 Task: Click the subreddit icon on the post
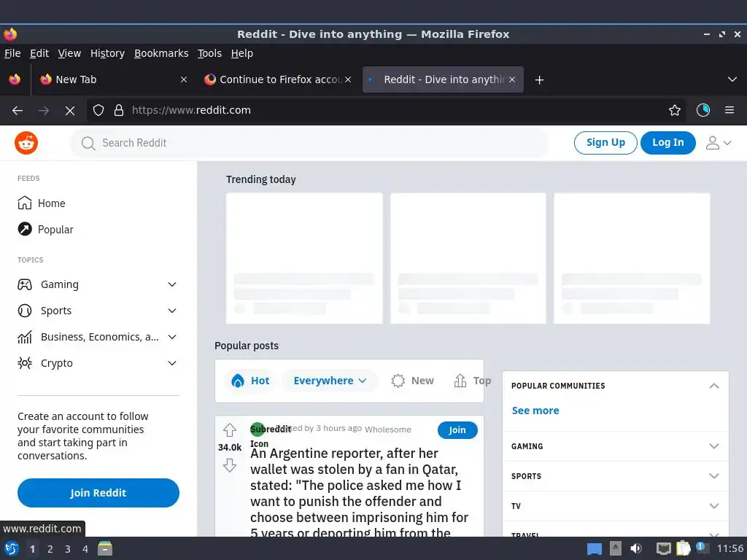click(x=258, y=429)
